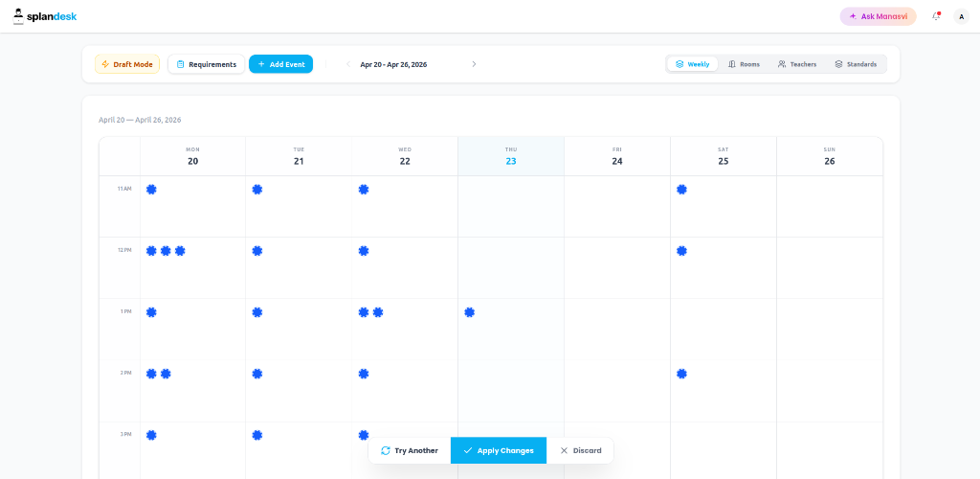The width and height of the screenshot is (980, 479).
Task: Open second Monday 12 PM event marker
Action: [166, 251]
